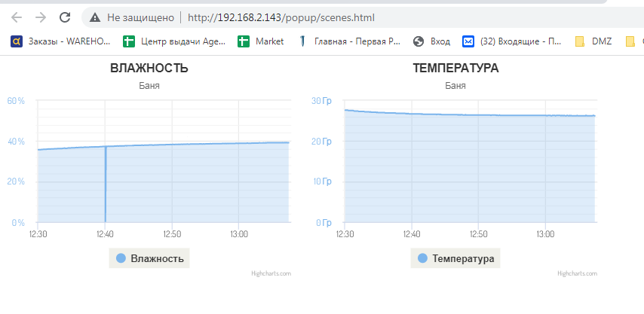
Task: Click the 12:40 dip in humidity chart
Action: pyautogui.click(x=106, y=188)
